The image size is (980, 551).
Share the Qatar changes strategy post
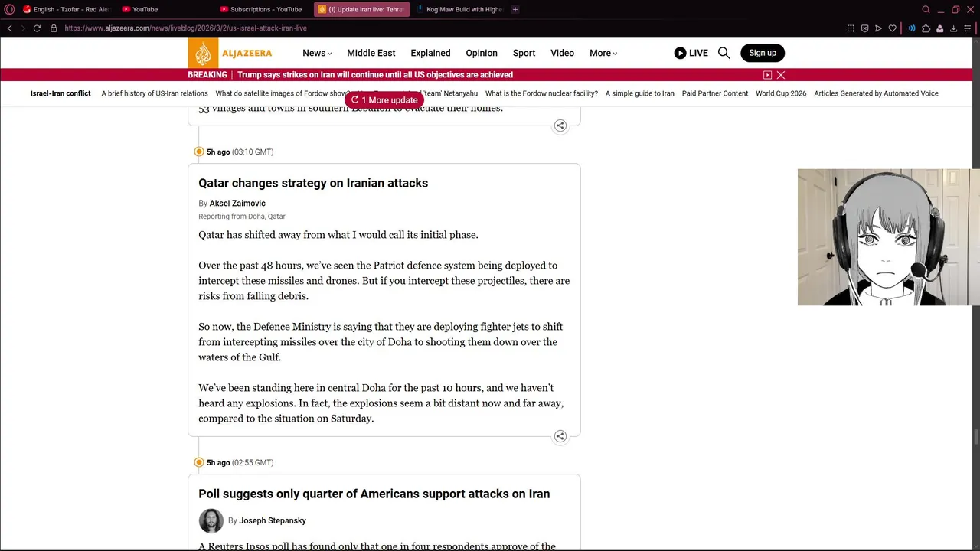pyautogui.click(x=560, y=436)
